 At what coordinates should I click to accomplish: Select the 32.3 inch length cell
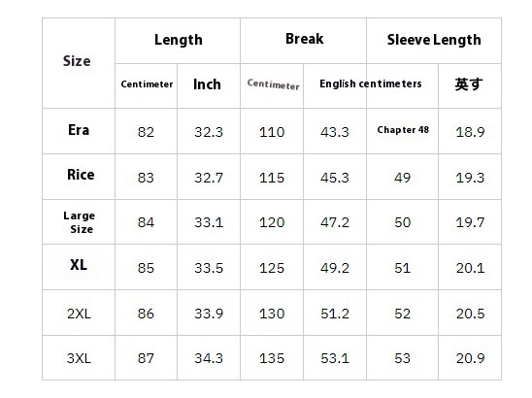click(x=209, y=132)
